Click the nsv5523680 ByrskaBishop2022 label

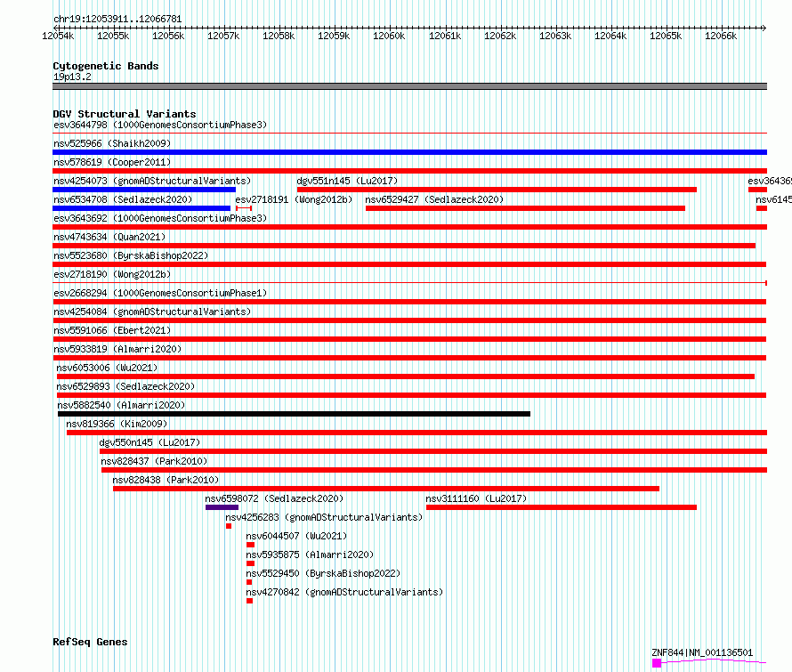[x=131, y=255]
